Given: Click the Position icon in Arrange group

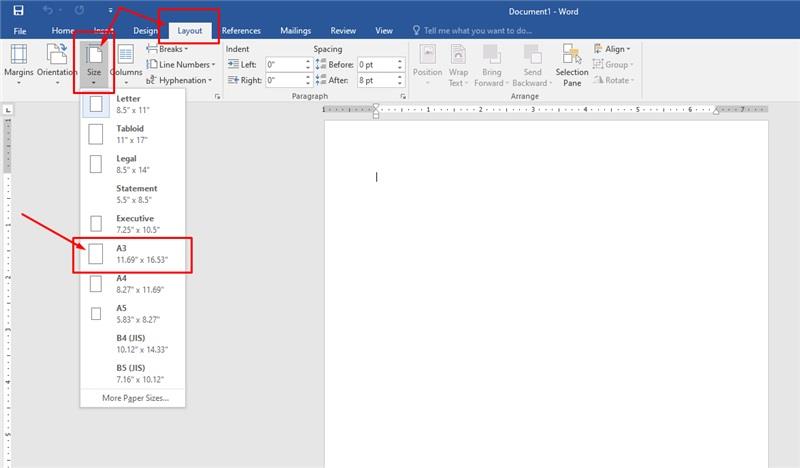Looking at the screenshot, I should 427,66.
